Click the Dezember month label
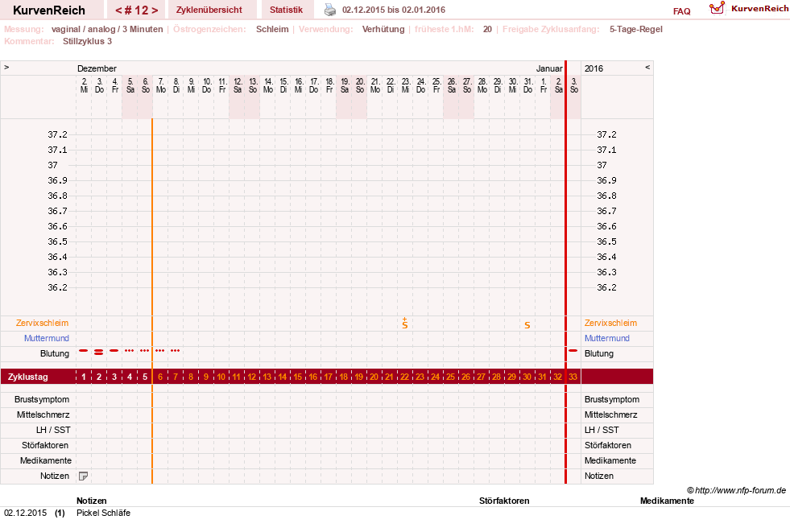Screen dimensions: 790x532 click(x=97, y=68)
